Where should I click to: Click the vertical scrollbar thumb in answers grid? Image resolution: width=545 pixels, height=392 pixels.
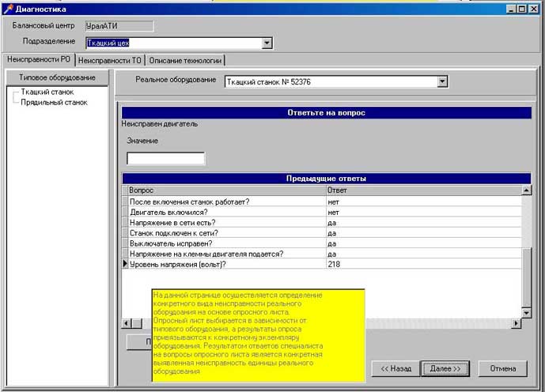[526, 277]
